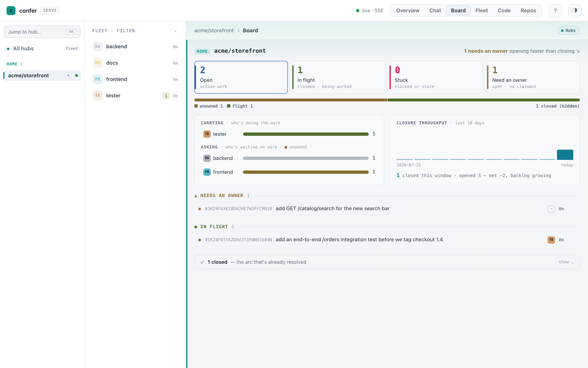The image size is (588, 368).
Task: Click the trend arrow after opening faster than closing
Action: tap(578, 51)
